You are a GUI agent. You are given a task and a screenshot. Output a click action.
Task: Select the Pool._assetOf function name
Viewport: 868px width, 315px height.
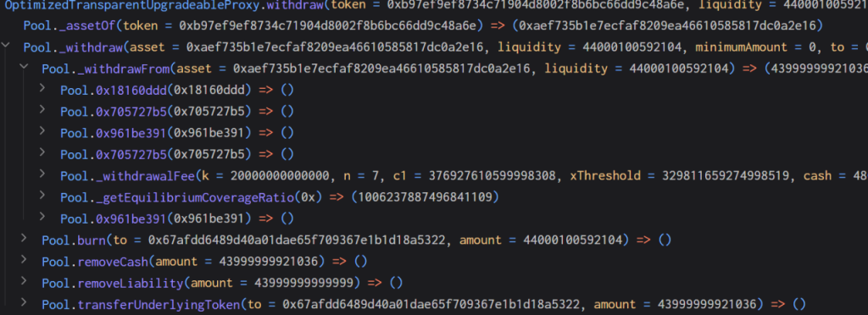70,26
